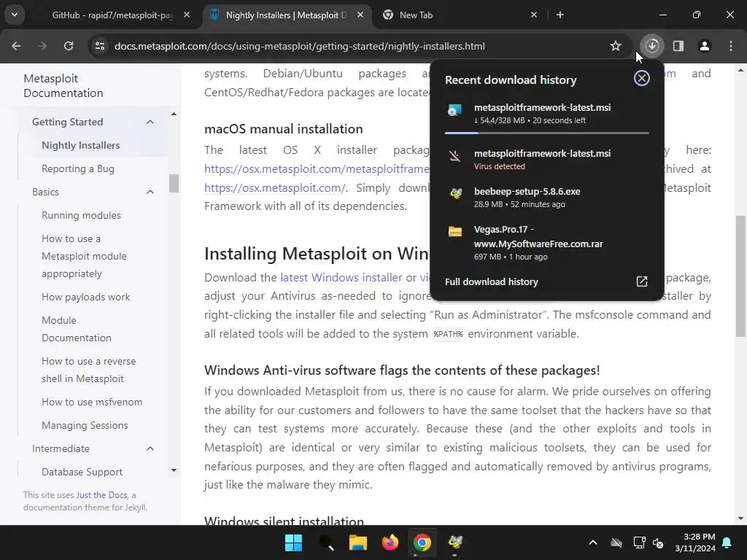
Task: Show hidden system tray icons
Action: click(592, 542)
